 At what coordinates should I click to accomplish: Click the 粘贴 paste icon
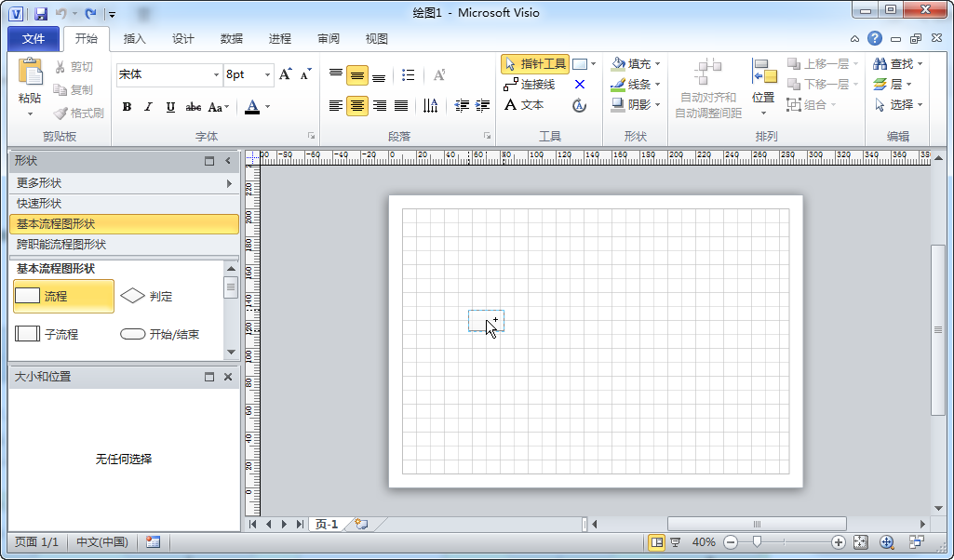(x=30, y=74)
